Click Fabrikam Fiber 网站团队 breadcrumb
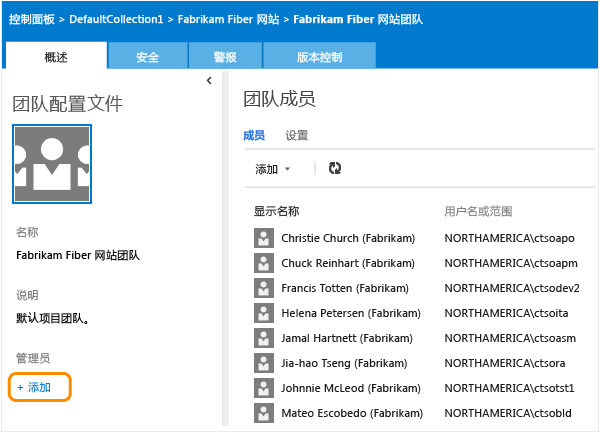Screen dimensions: 600x433 [x=358, y=19]
